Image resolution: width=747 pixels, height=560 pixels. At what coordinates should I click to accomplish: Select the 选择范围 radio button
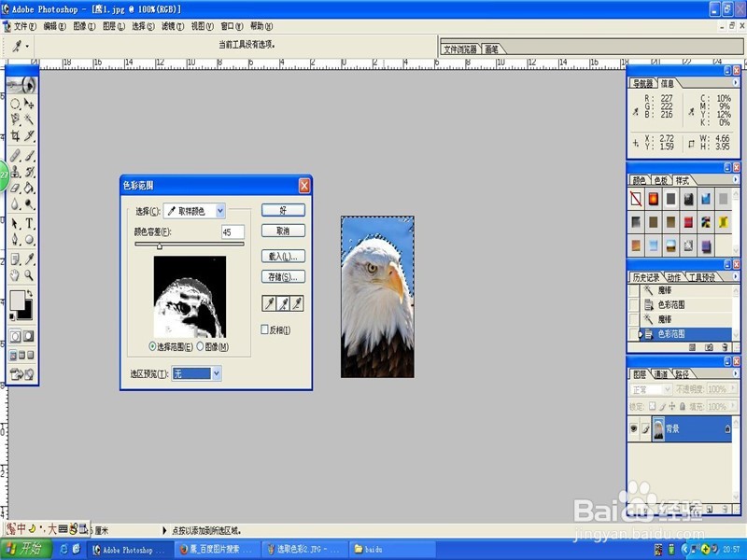point(152,346)
